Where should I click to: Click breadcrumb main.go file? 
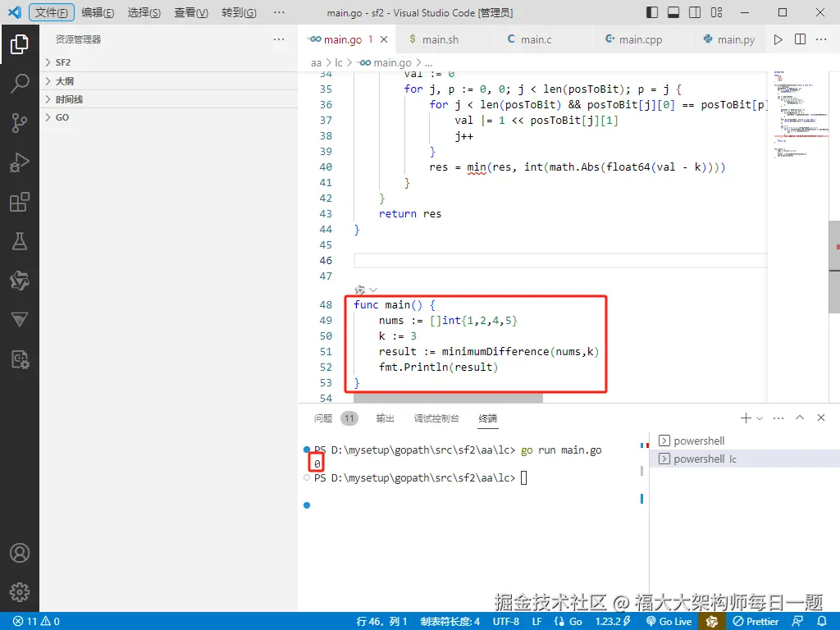[x=385, y=62]
